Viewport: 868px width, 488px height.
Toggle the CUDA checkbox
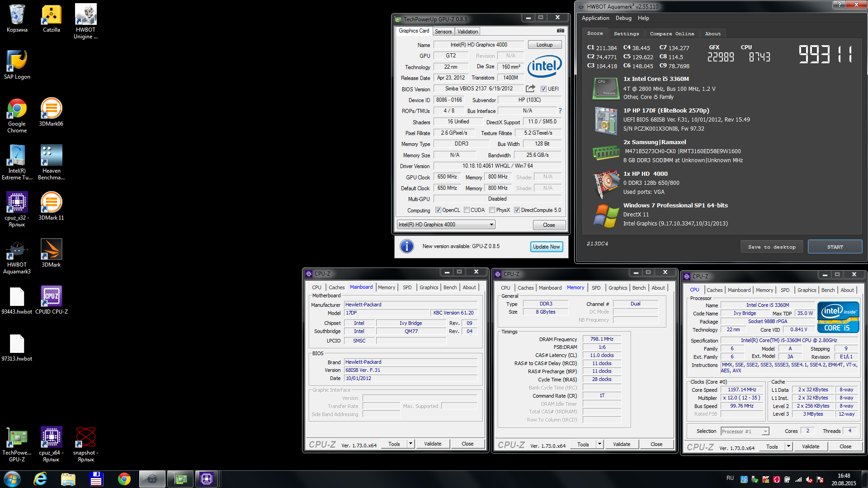[x=467, y=210]
